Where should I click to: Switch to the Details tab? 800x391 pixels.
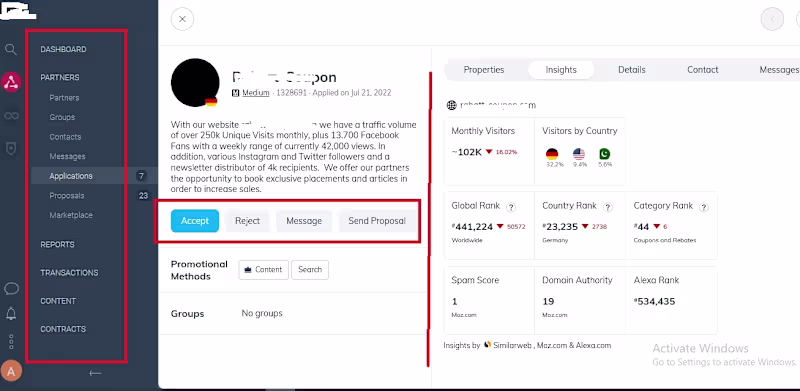632,70
